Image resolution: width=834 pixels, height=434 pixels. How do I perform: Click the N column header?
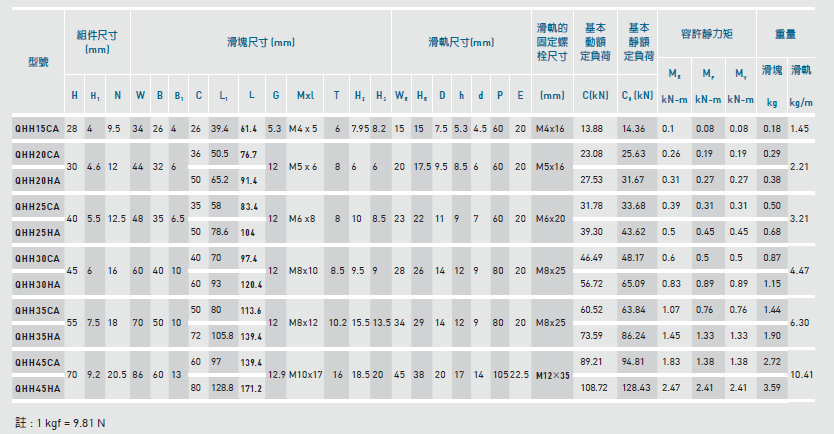tap(118, 95)
